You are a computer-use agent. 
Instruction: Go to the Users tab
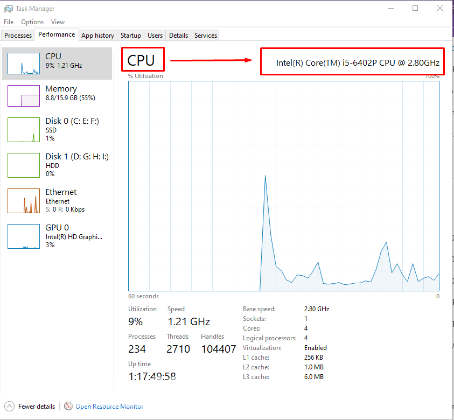[x=155, y=35]
